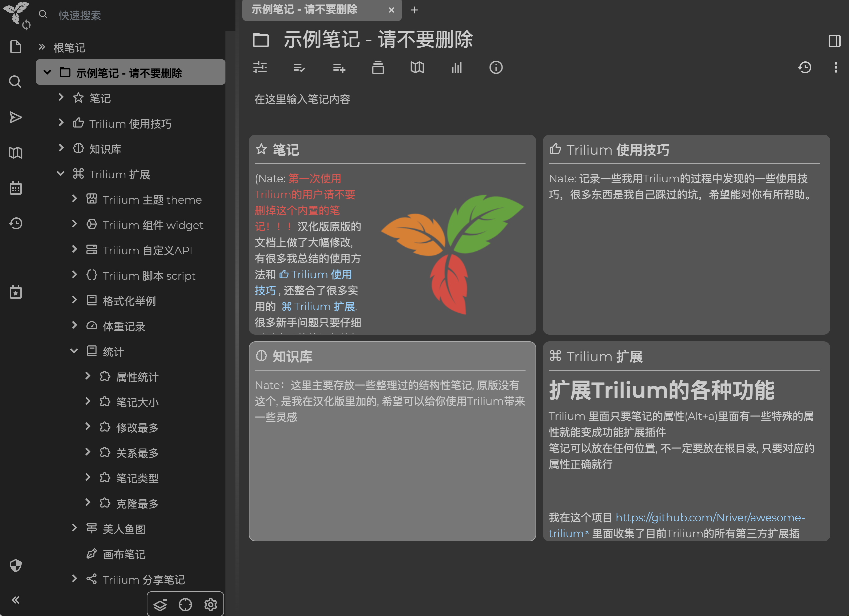Click the folder icon beside the note title
The width and height of the screenshot is (849, 616).
coord(261,40)
